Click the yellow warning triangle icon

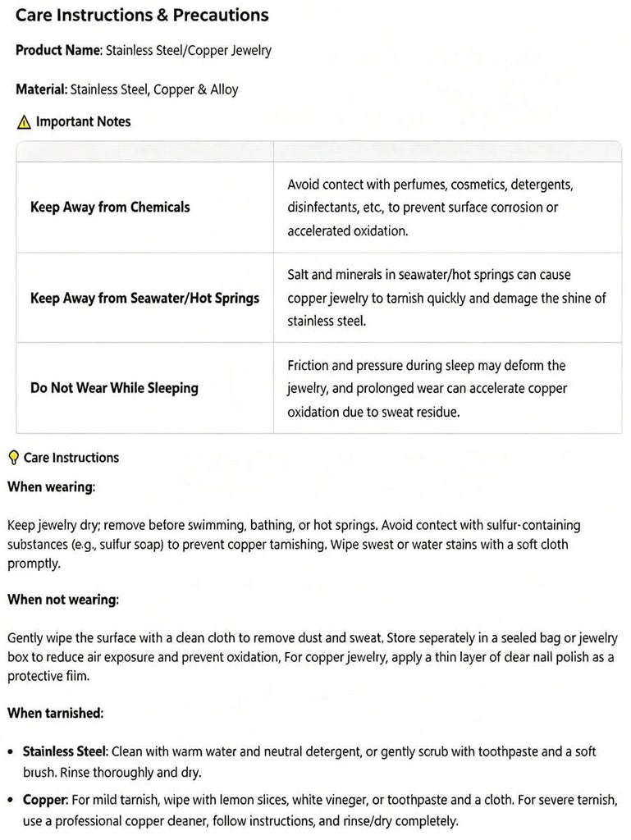pyautogui.click(x=24, y=122)
